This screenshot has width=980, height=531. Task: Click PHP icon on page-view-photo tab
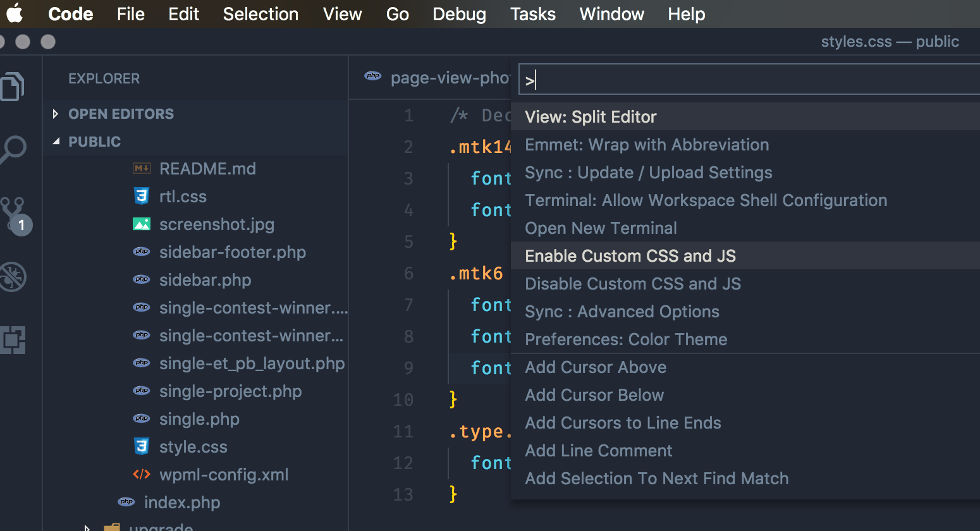(x=373, y=76)
